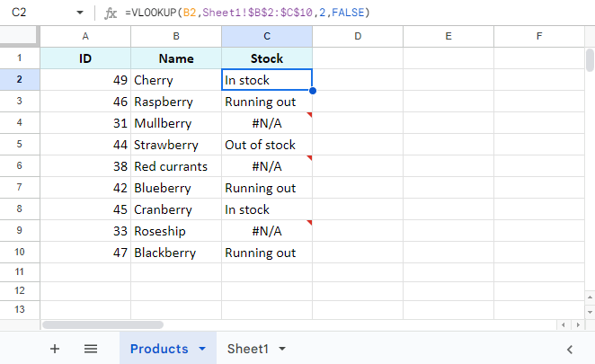595x364 pixels.
Task: Click the vertical scroll up arrow
Action: [x=590, y=297]
